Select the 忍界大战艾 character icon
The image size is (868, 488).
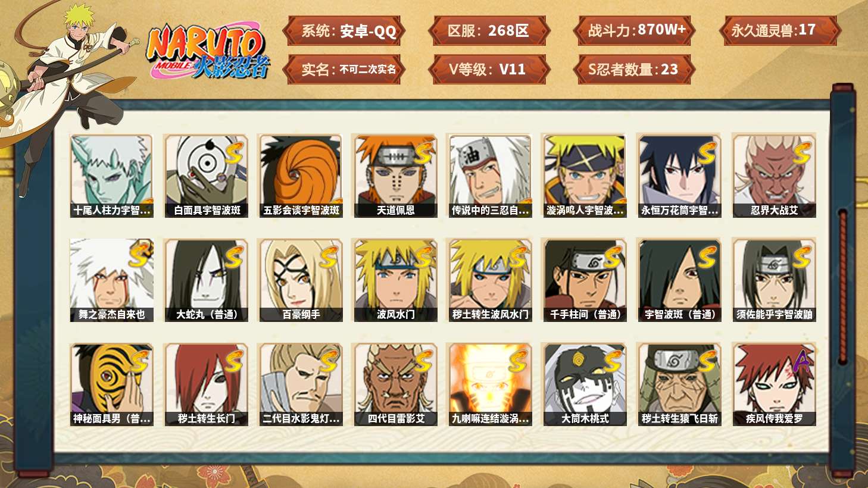(774, 176)
